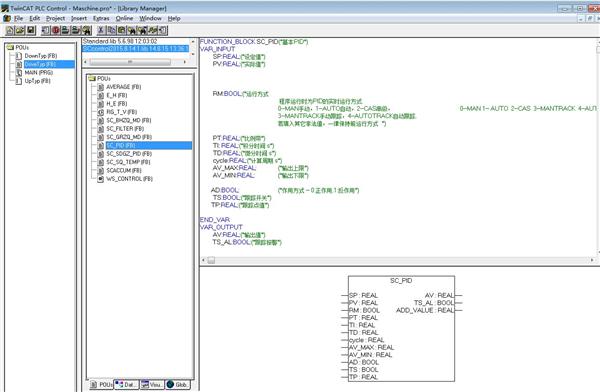Click the Login toolbar icon
The image size is (600, 392).
pyautogui.click(x=153, y=30)
